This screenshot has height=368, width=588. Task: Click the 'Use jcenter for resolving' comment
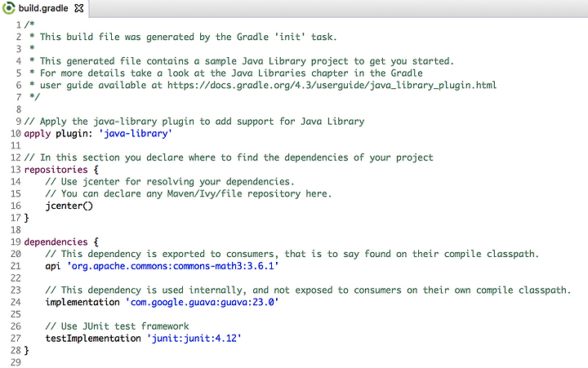click(x=170, y=181)
